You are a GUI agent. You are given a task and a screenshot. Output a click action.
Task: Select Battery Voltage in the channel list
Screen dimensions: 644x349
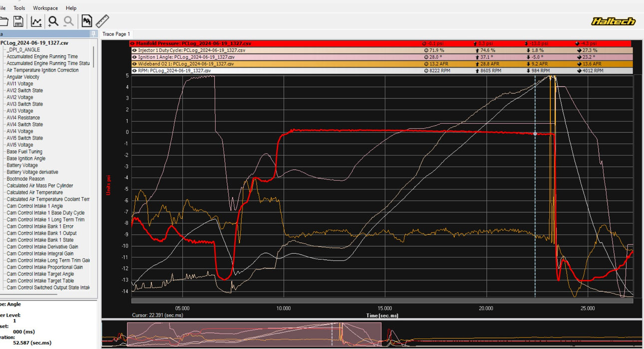tap(22, 165)
